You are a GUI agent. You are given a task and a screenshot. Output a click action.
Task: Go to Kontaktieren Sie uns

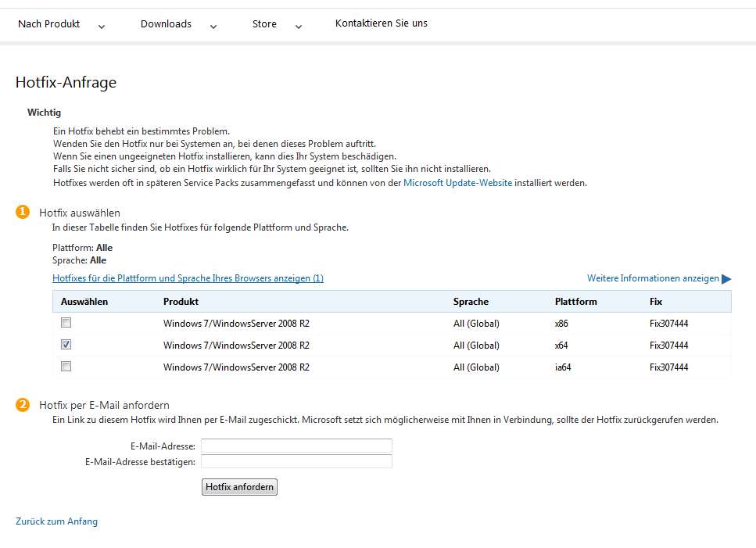(x=381, y=23)
